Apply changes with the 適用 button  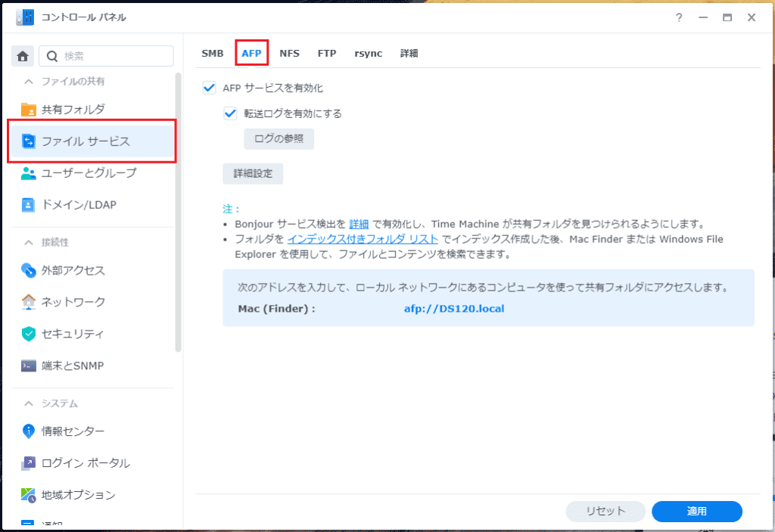[697, 512]
